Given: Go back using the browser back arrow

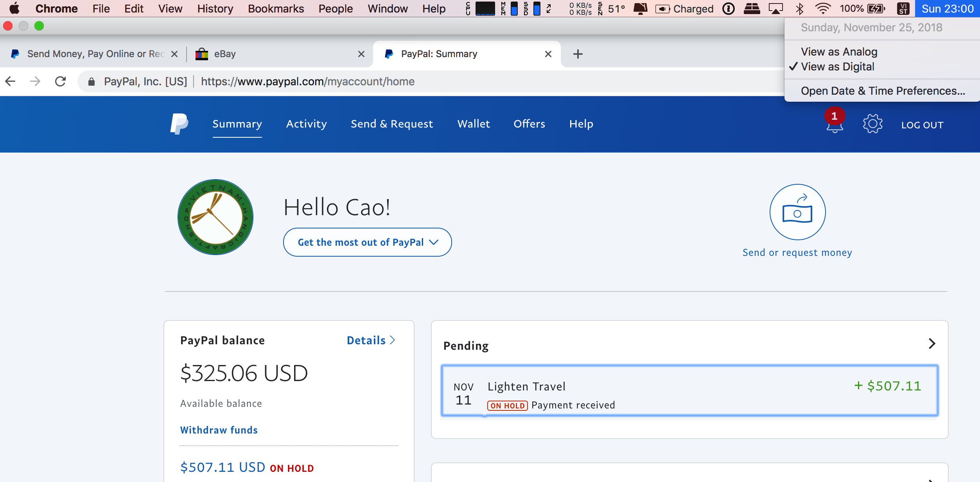Looking at the screenshot, I should point(11,81).
